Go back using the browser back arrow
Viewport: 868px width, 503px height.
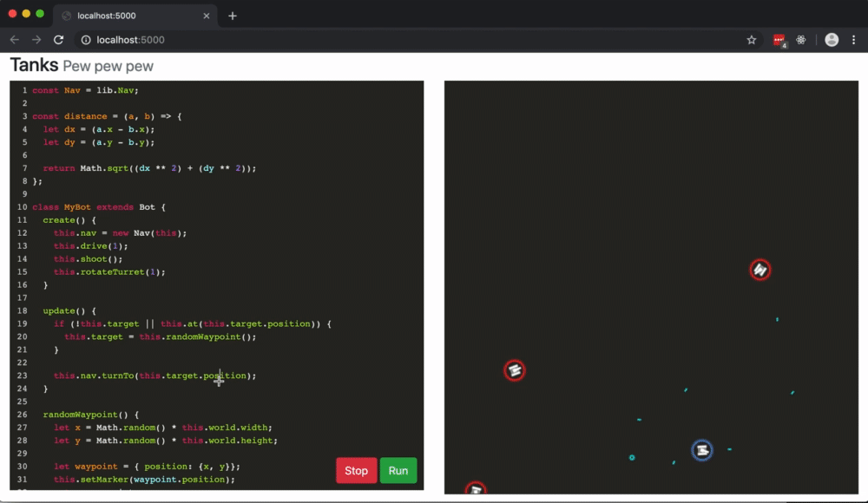pos(15,40)
